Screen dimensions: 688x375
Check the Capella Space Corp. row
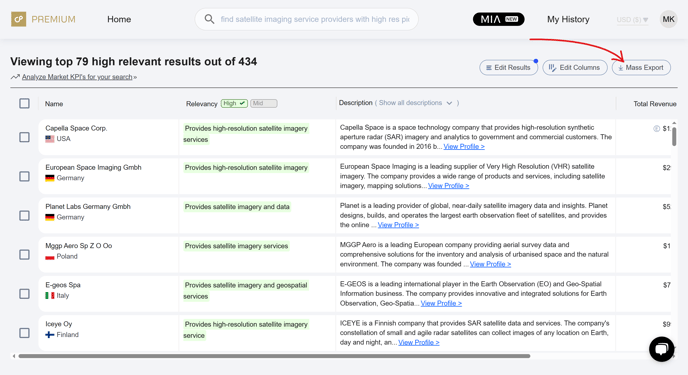click(x=25, y=137)
